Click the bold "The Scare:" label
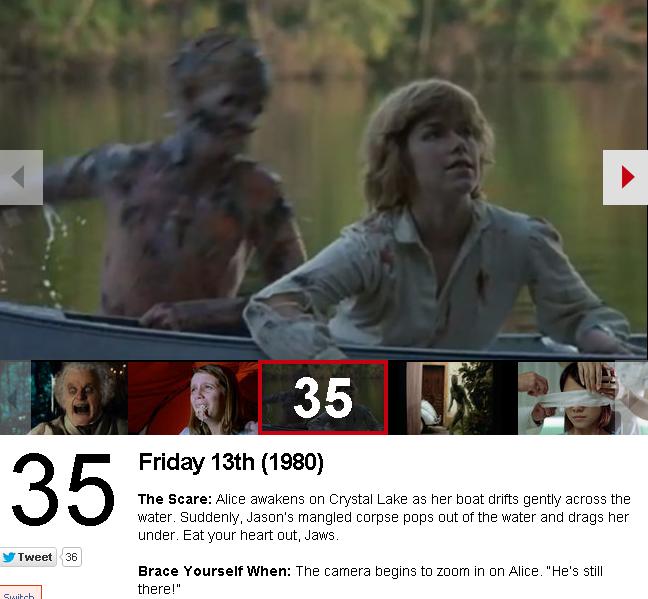The image size is (648, 599). click(x=175, y=499)
